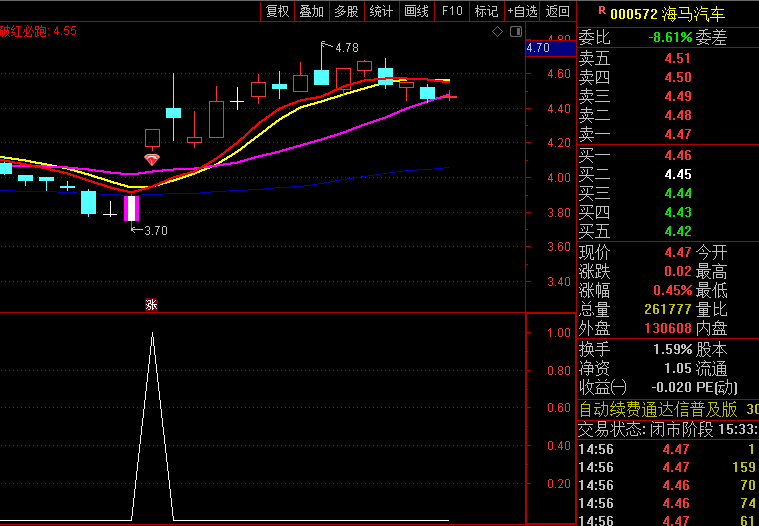Click the 3.70 low price label
759x526 pixels.
coord(155,231)
